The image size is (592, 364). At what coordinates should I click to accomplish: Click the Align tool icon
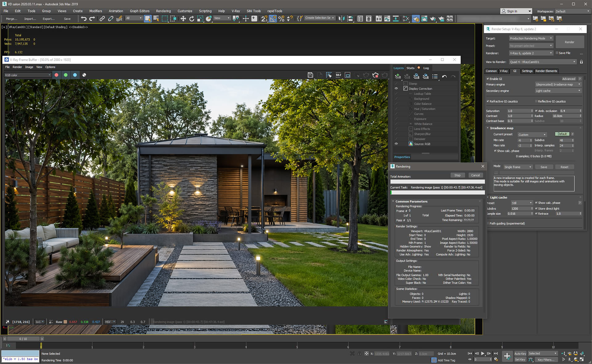point(350,19)
